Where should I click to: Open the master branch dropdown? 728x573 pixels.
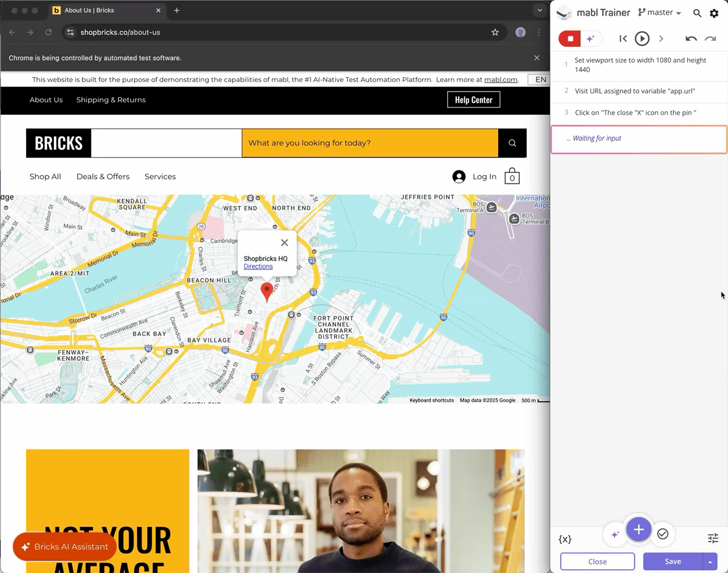[x=660, y=13]
